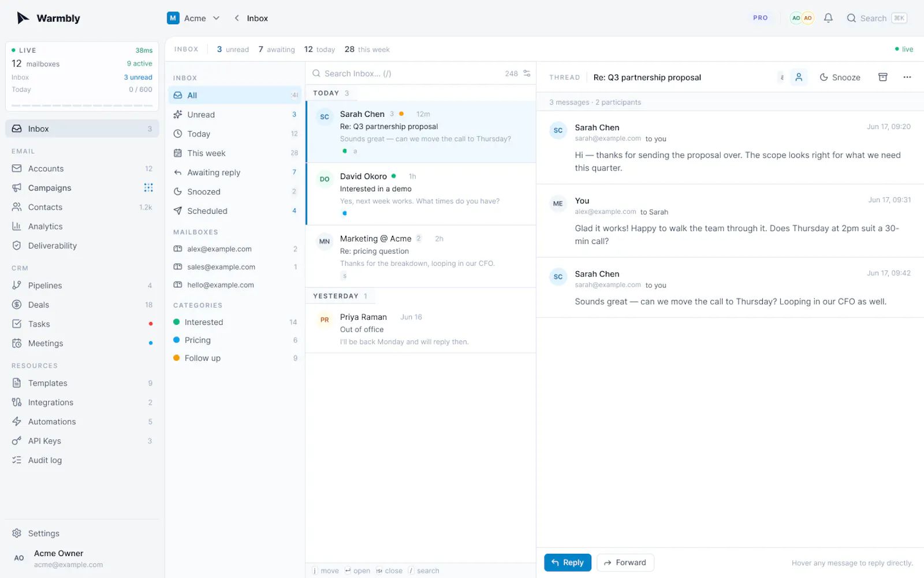The height and width of the screenshot is (578, 924).
Task: Open the inbox filter options icon
Action: pos(527,73)
